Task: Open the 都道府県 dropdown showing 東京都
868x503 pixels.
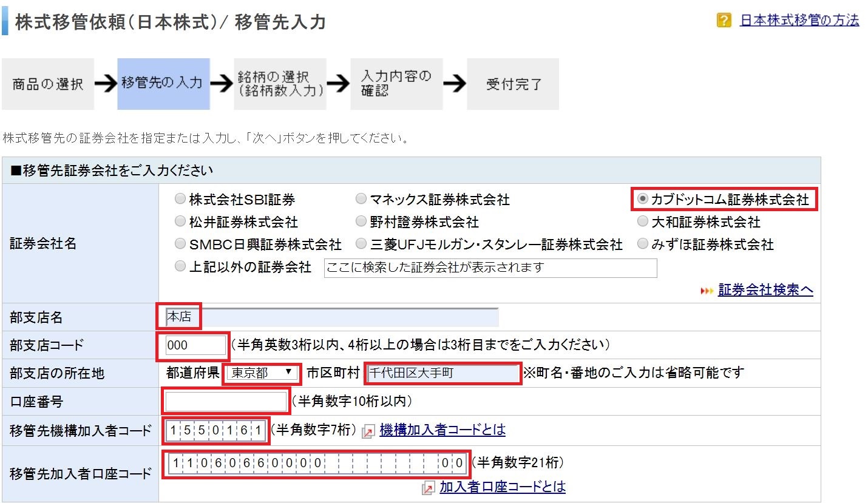Action: coord(262,373)
